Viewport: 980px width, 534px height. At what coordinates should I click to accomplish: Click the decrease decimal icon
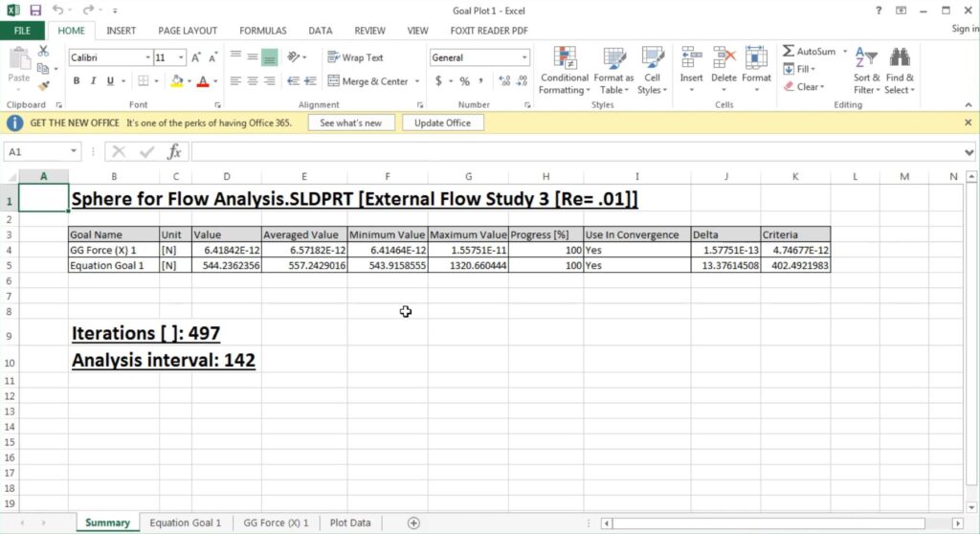point(523,81)
